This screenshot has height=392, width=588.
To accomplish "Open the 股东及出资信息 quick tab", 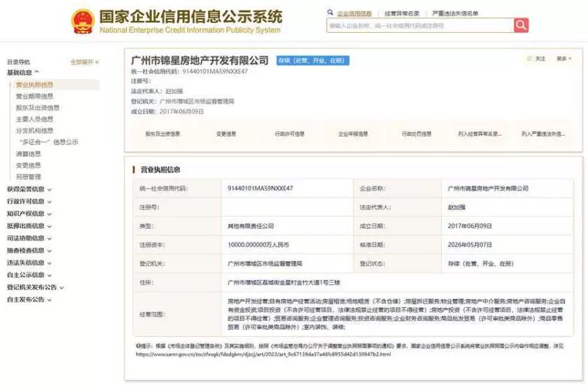I will pyautogui.click(x=162, y=134).
